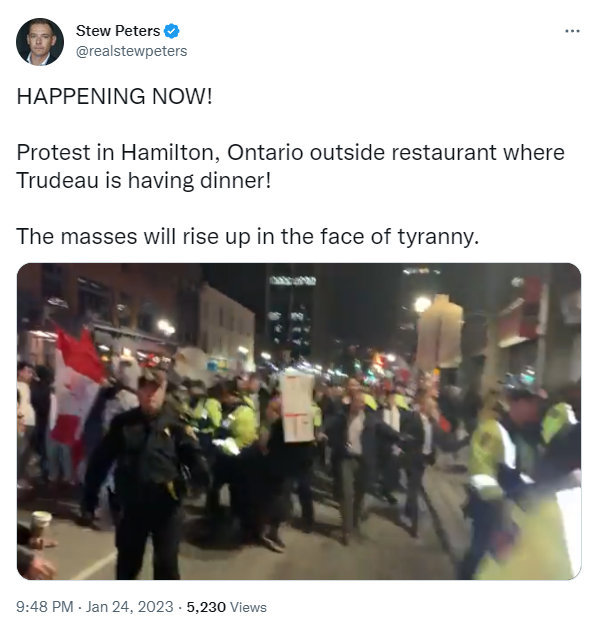Click the masses will rise up sentence

[248, 236]
